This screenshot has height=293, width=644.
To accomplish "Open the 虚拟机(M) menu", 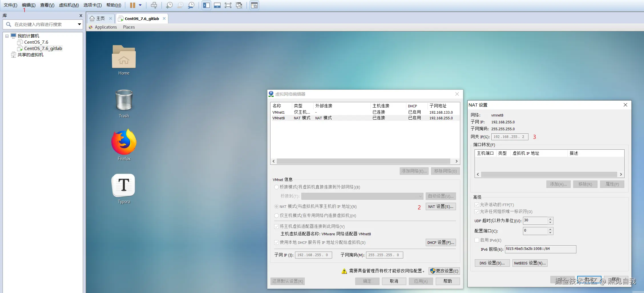I will [69, 5].
